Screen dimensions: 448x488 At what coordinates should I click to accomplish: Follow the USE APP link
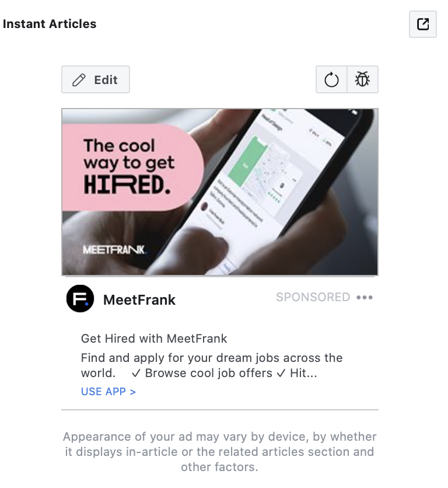pos(105,391)
